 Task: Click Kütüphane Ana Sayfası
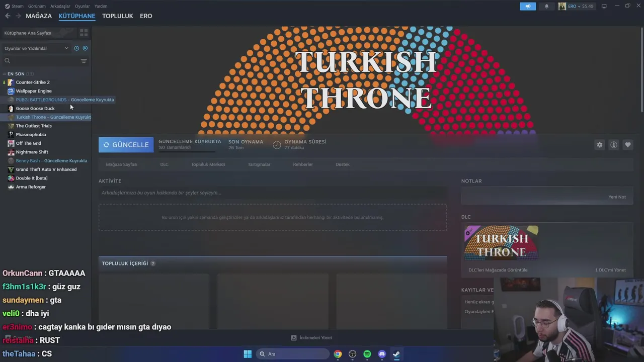coord(28,33)
